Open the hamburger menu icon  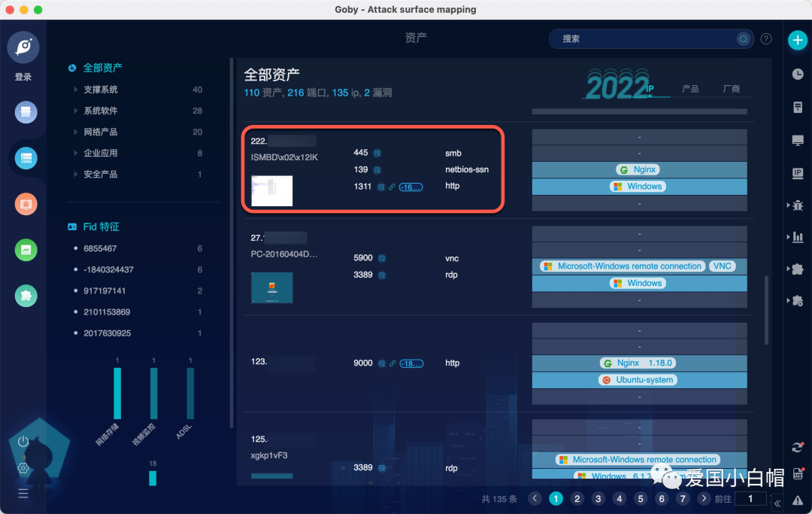click(x=23, y=493)
